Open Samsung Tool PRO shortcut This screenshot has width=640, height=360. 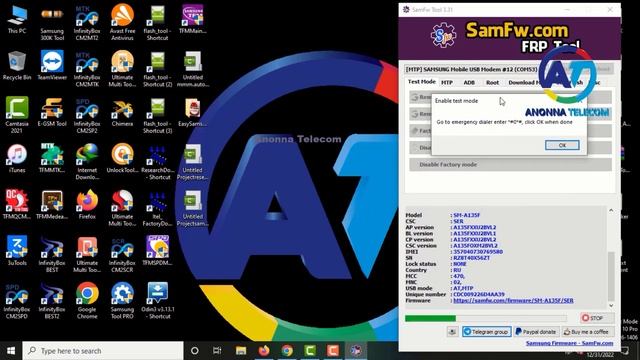(x=122, y=301)
